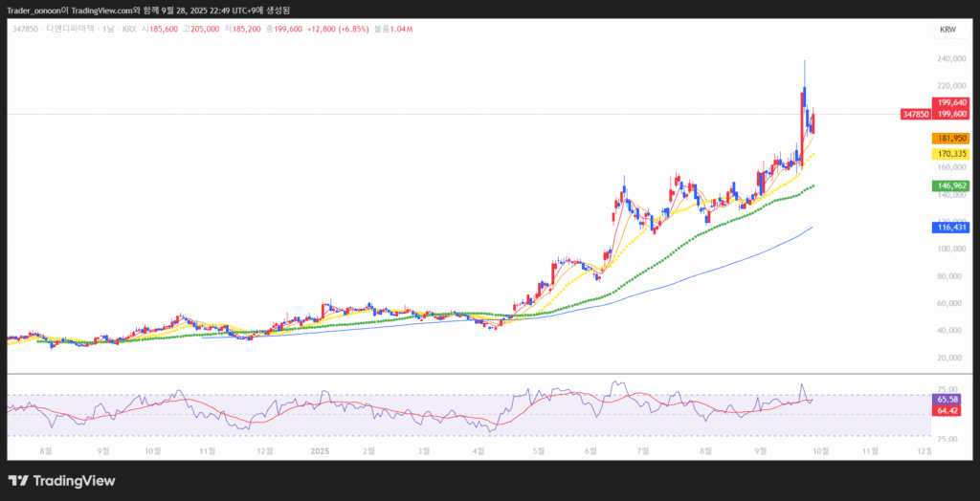
Task: Click the TradingView logo icon
Action: coord(18,481)
